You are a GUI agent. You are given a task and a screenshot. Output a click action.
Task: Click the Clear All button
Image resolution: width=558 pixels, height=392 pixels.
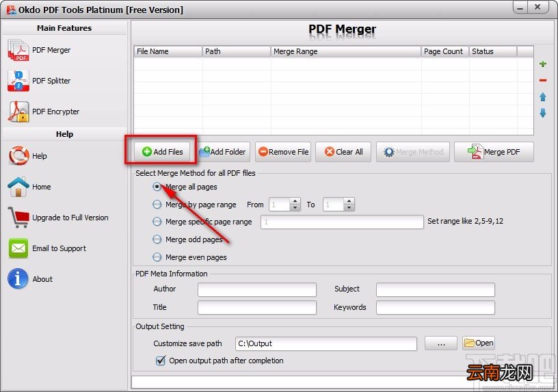343,152
